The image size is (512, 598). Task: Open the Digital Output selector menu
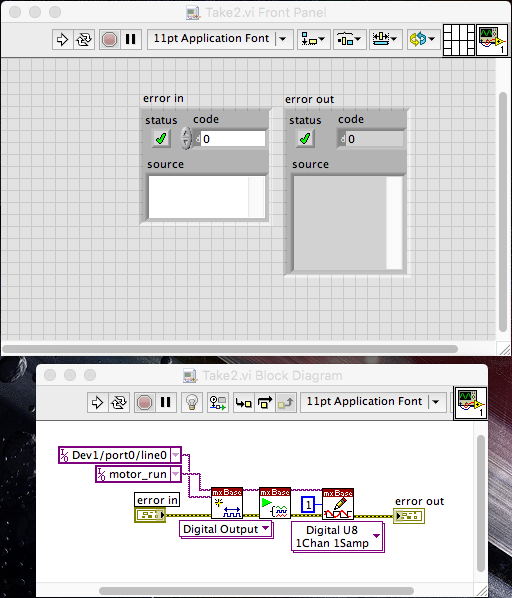[226, 529]
